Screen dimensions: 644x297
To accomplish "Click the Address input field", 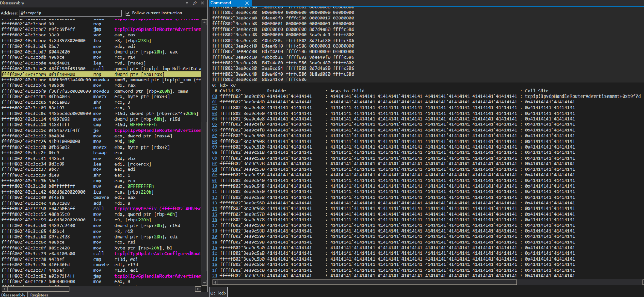I will pyautogui.click(x=70, y=13).
